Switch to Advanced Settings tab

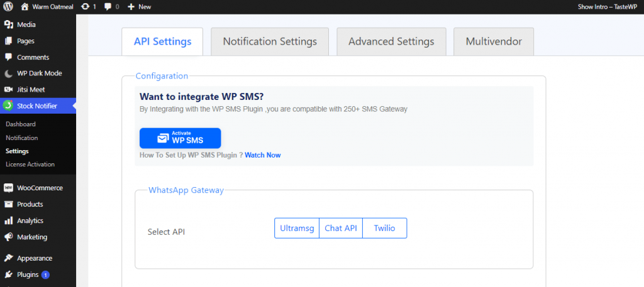[391, 41]
